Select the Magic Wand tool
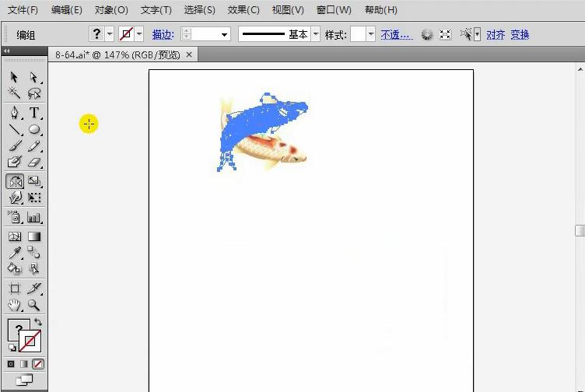Screen dimensions: 585x392 (15, 93)
